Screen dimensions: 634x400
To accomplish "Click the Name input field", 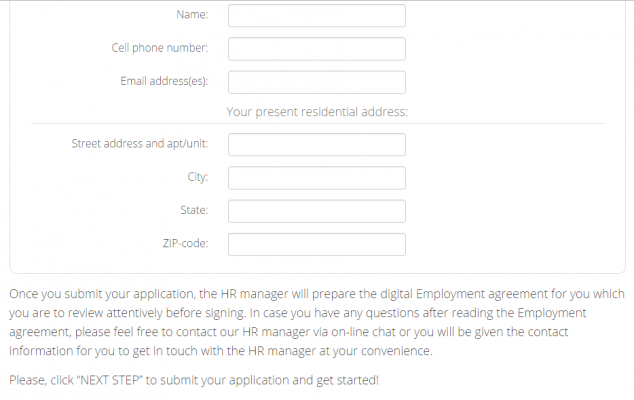I will pos(316,16).
